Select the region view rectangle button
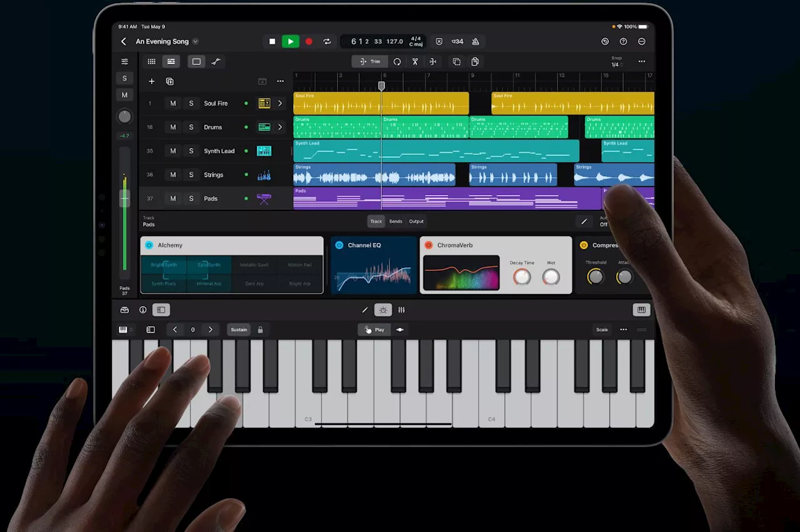Screen dimensions: 800x532 pos(196,61)
